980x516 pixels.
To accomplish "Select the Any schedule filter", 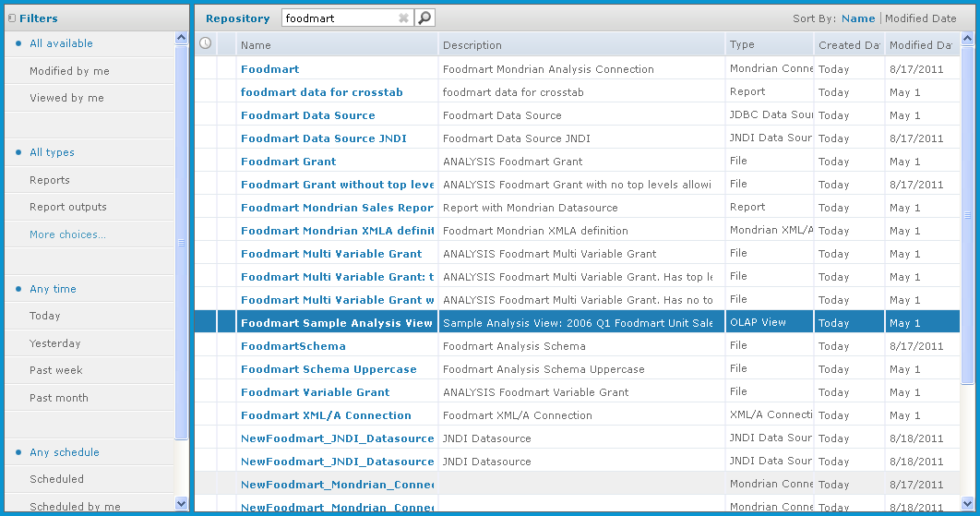I will pyautogui.click(x=65, y=451).
